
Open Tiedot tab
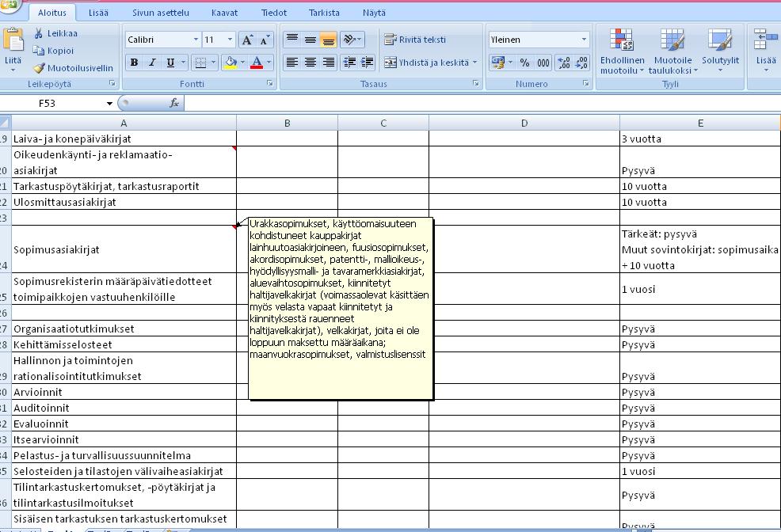(274, 13)
